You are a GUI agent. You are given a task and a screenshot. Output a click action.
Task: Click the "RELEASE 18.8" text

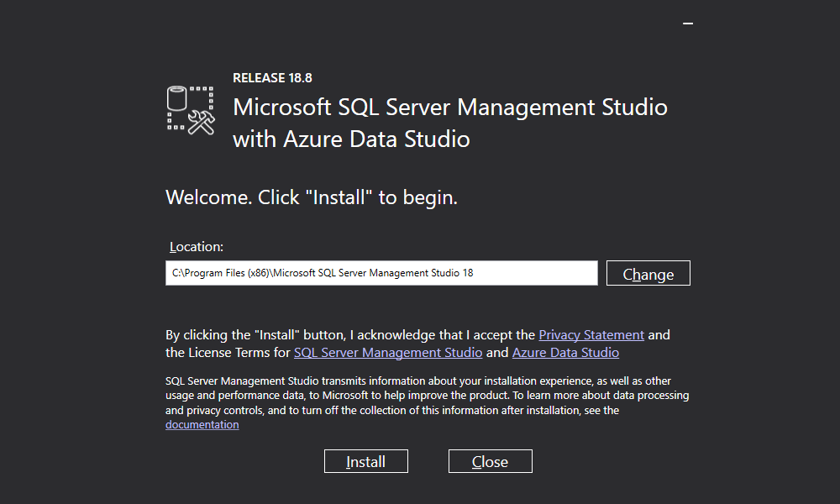click(x=272, y=78)
